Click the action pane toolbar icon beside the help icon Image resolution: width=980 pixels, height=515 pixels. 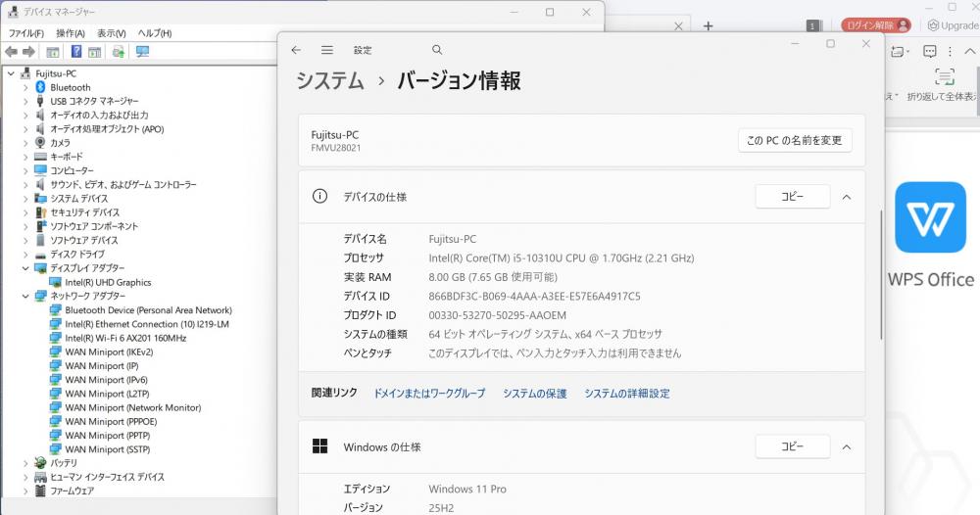[x=94, y=52]
